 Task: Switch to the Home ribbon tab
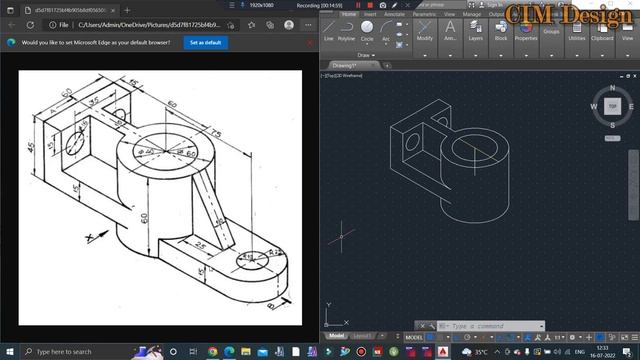tap(349, 14)
